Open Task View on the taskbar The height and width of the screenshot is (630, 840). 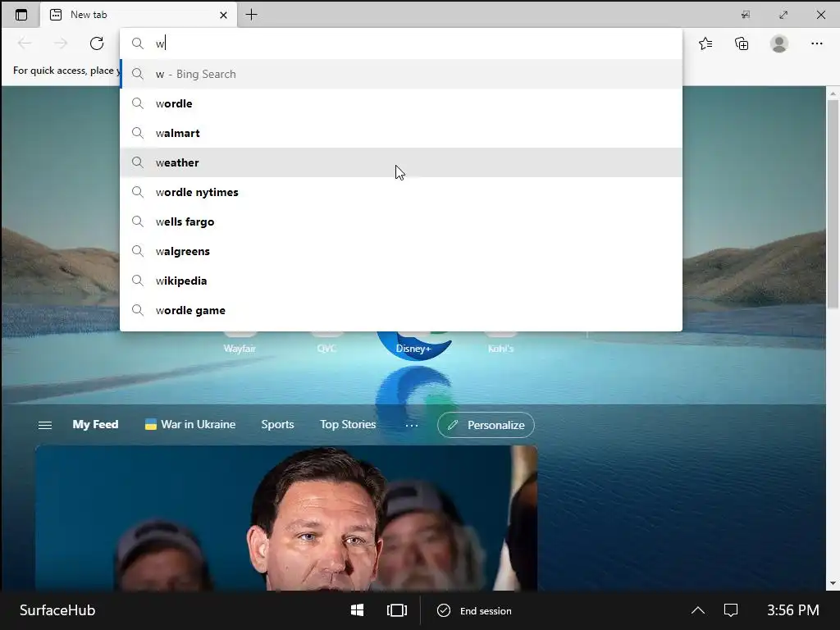point(397,610)
